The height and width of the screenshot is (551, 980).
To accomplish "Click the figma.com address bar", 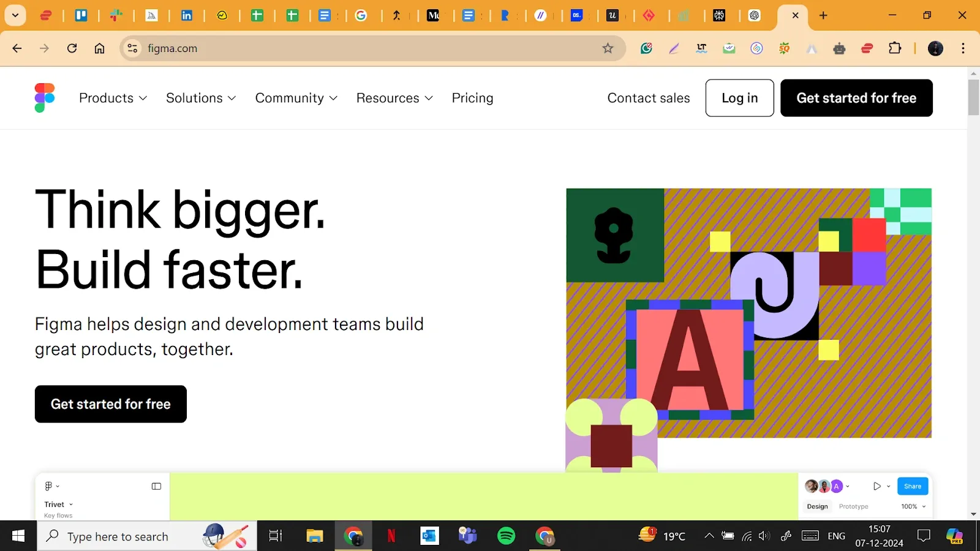I will pos(367,48).
